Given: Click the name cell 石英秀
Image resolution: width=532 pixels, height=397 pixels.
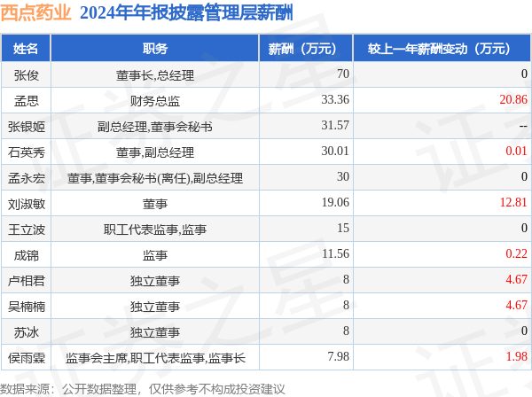Looking at the screenshot, I should click(x=26, y=152).
